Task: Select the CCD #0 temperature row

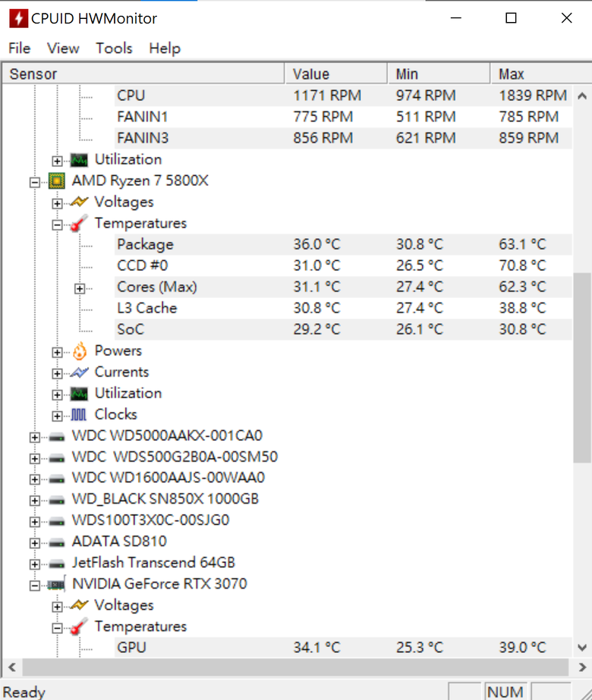Action: pyautogui.click(x=343, y=265)
